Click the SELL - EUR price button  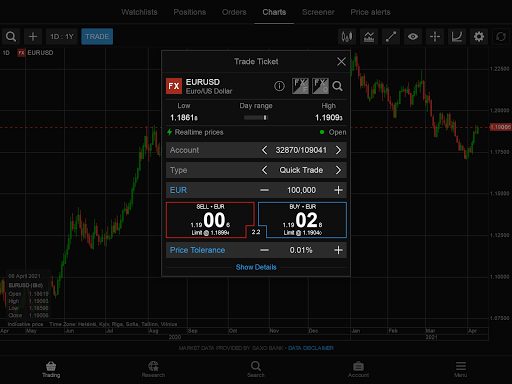[210, 220]
